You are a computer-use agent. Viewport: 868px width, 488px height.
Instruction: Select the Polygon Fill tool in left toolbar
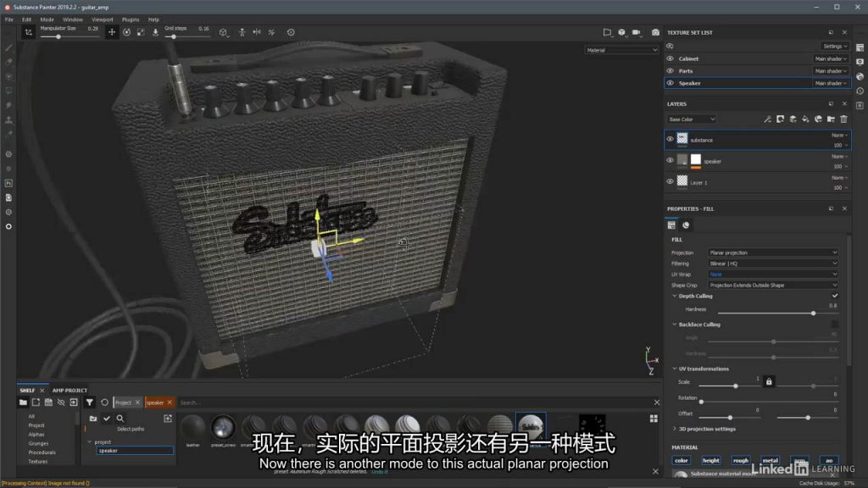8,91
